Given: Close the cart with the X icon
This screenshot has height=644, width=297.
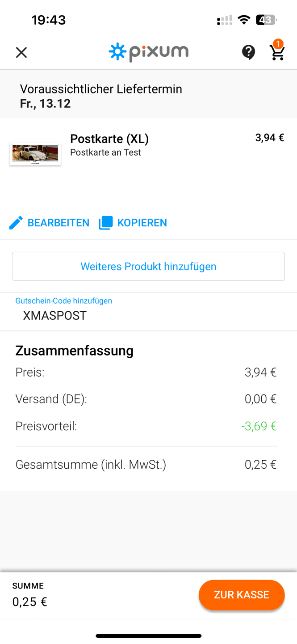Looking at the screenshot, I should (x=21, y=53).
